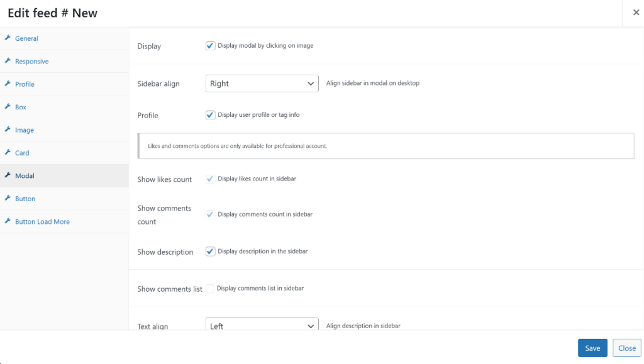Enable Display comments list in sidebar
Viewport: 644px width, 364px height.
(x=209, y=287)
